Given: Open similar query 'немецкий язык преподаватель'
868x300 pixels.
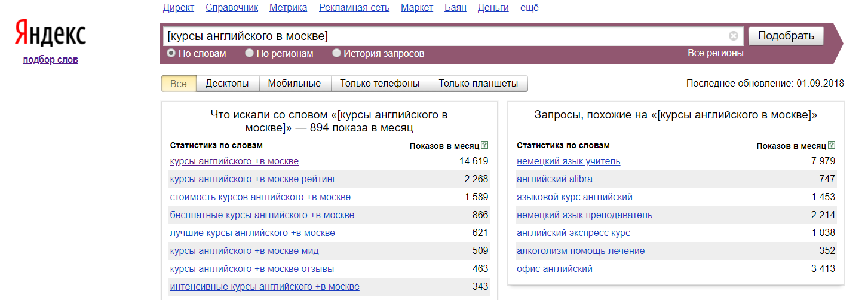Looking at the screenshot, I should click(584, 215).
